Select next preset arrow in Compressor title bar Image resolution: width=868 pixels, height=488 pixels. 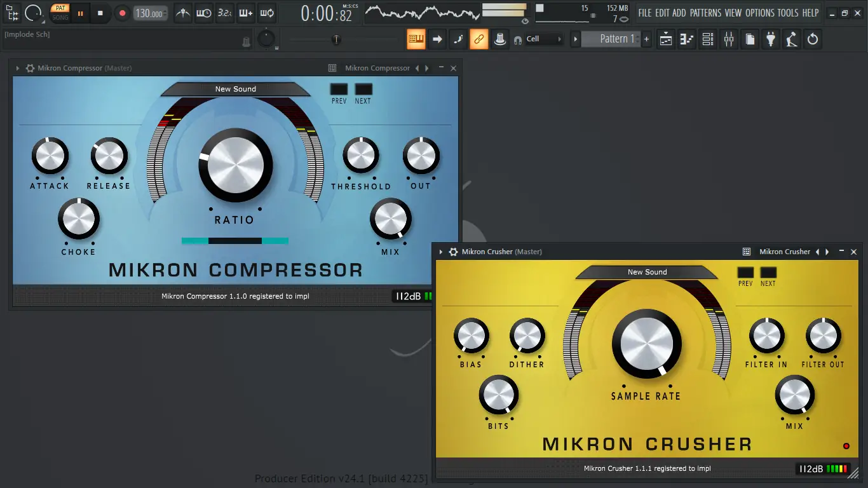[x=427, y=68]
